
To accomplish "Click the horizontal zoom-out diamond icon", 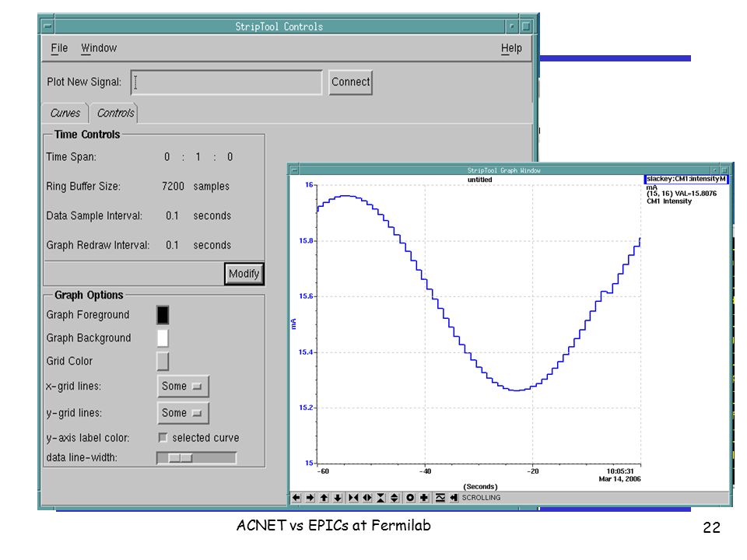I will click(366, 498).
